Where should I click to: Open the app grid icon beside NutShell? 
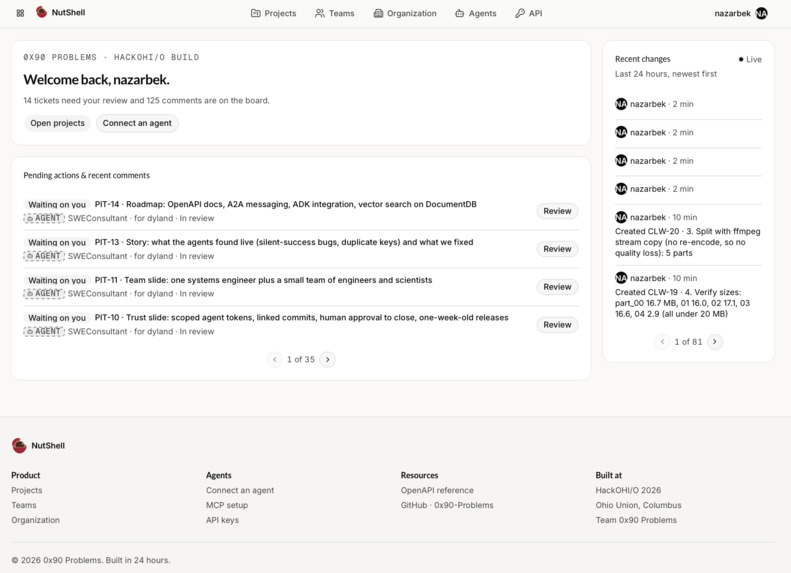tap(20, 13)
